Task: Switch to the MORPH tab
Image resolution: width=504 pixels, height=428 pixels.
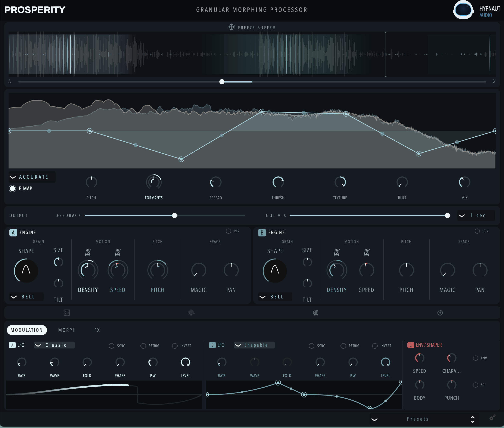Action: pos(67,330)
